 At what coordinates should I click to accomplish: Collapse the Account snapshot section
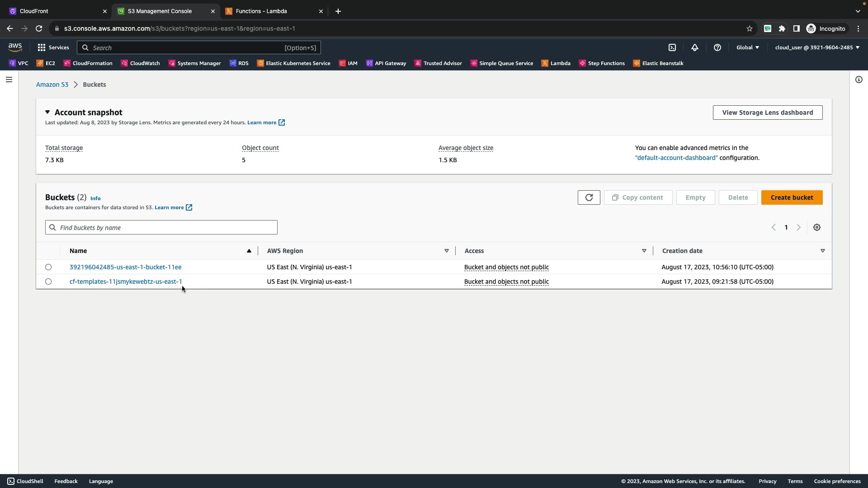(47, 112)
